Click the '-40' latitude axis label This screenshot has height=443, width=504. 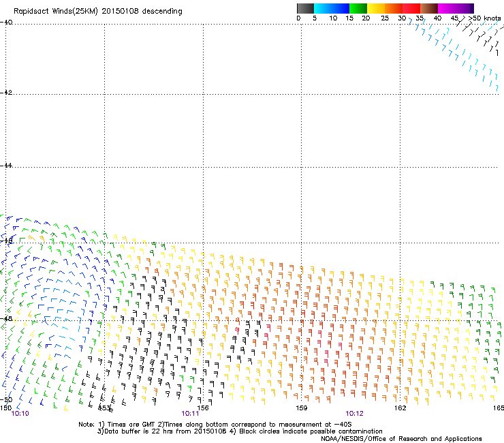pyautogui.click(x=6, y=22)
